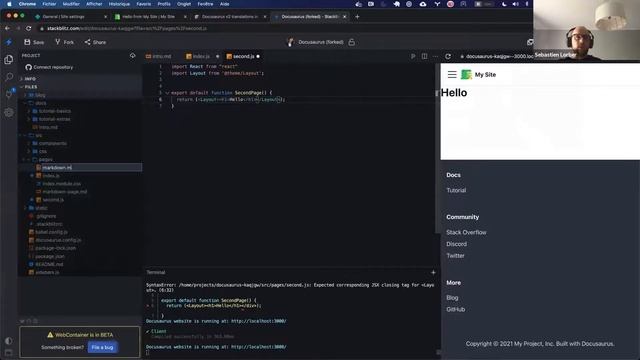Image resolution: width=640 pixels, height=360 pixels.
Task: Open sidebars.js in file tree
Action: pyautogui.click(x=47, y=272)
